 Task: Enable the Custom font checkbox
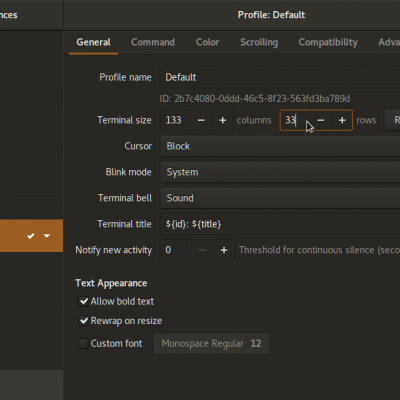coord(83,343)
